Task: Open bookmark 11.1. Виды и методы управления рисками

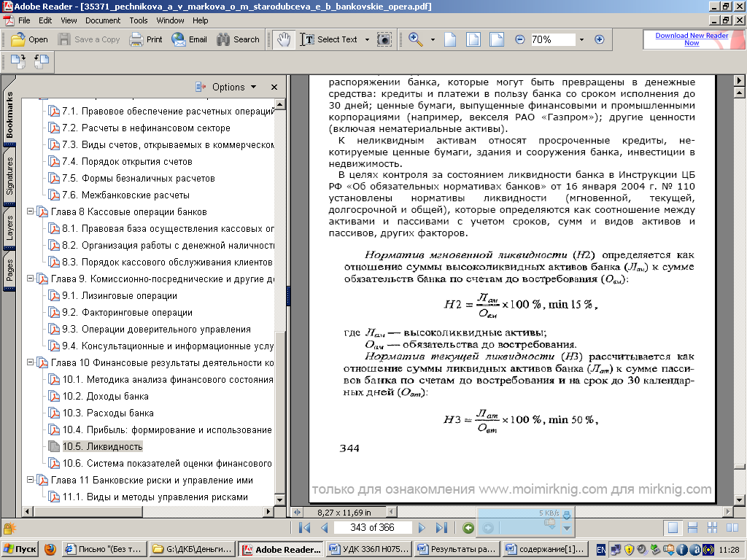Action: 155,497
